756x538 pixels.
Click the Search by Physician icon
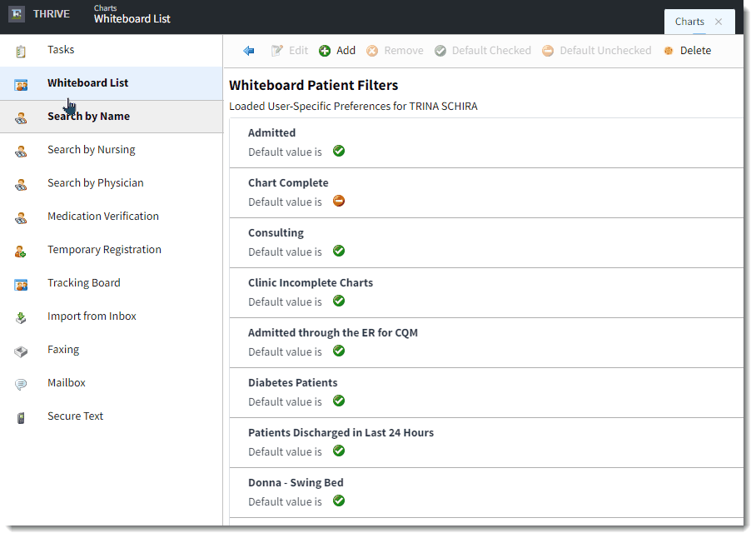point(21,185)
